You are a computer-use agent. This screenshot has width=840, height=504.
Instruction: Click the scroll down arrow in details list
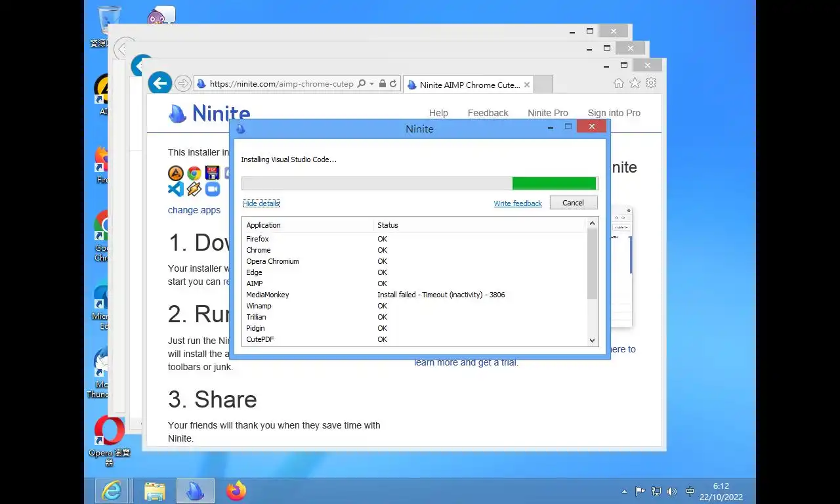click(x=592, y=340)
